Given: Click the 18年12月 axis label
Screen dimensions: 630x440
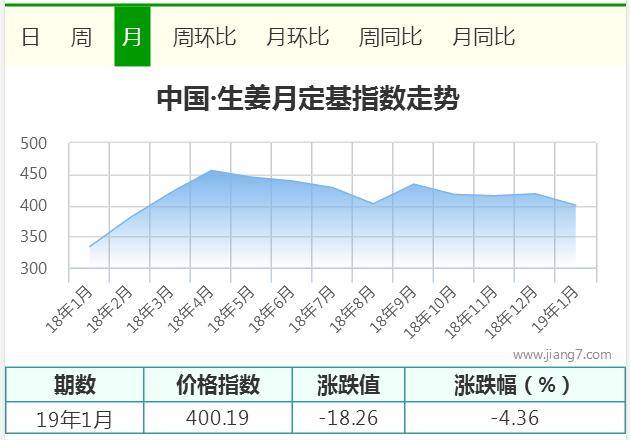Looking at the screenshot, I should tap(511, 312).
